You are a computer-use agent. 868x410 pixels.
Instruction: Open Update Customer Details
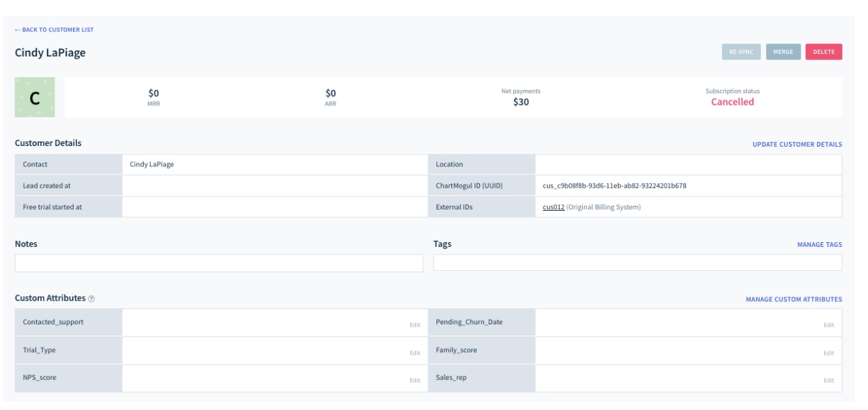coord(797,144)
